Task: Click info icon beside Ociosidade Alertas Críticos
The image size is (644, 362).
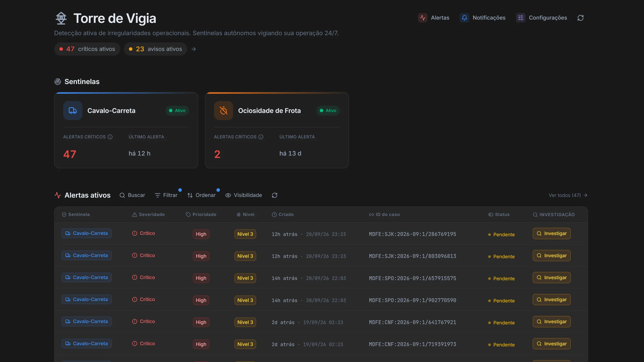Action: 261,137
